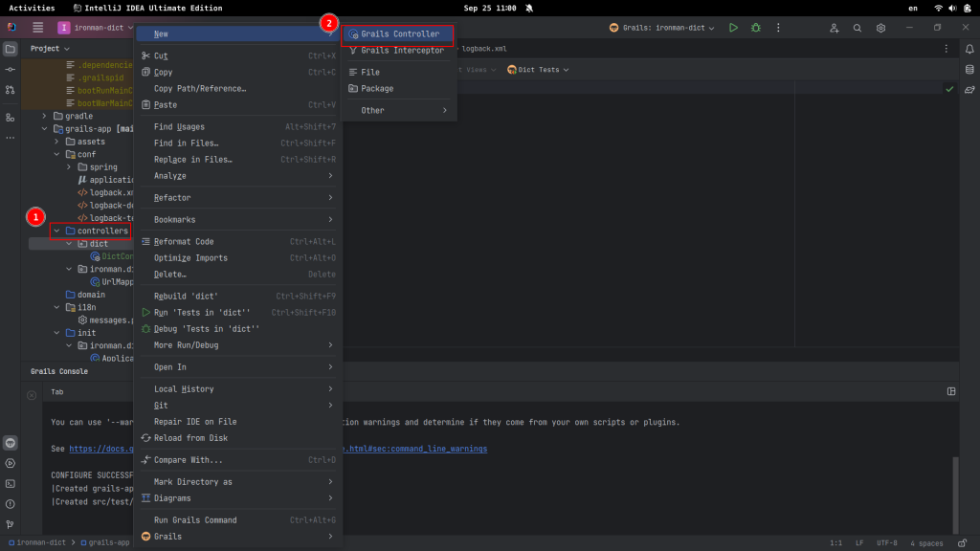Image resolution: width=980 pixels, height=551 pixels.
Task: Open the Gradle tool window icon
Action: pos(969,90)
